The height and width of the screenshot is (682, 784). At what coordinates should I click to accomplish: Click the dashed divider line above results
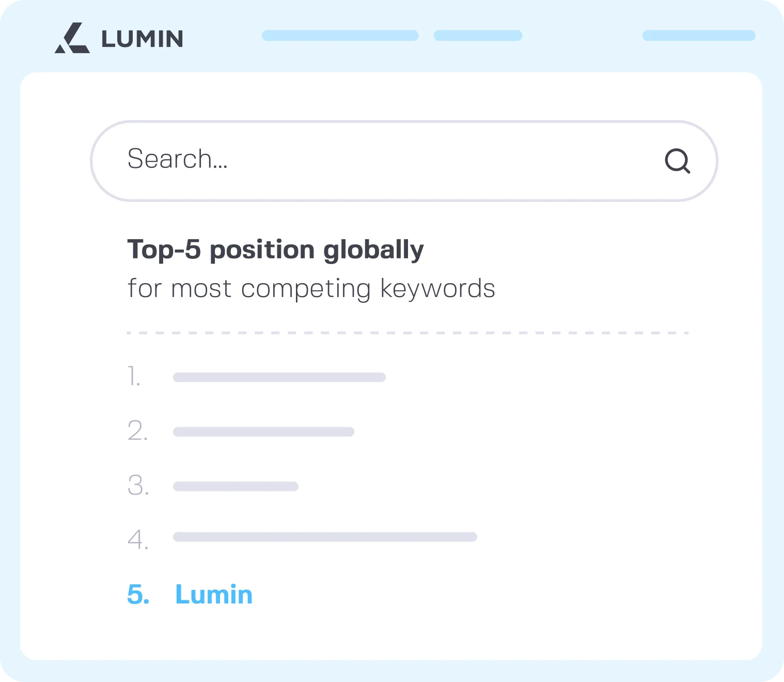pos(407,333)
